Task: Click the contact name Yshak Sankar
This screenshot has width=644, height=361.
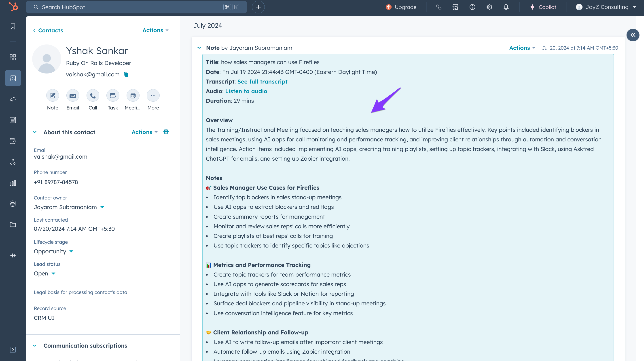Action: click(x=97, y=51)
